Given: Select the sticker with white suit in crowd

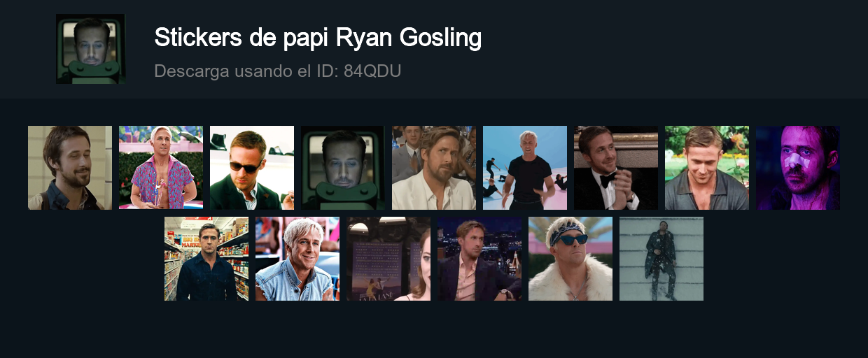Looking at the screenshot, I should [x=434, y=168].
